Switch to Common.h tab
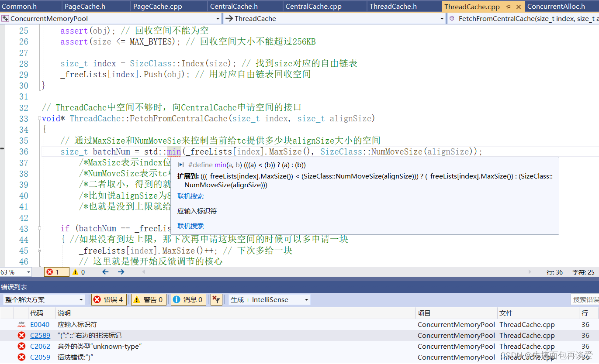599x364 pixels. tap(19, 7)
